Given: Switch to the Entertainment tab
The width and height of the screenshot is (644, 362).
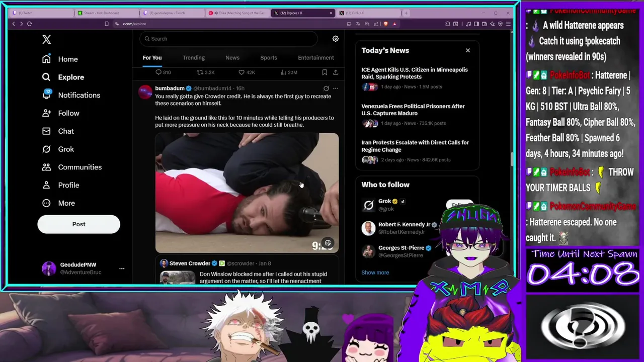Looking at the screenshot, I should pyautogui.click(x=316, y=58).
